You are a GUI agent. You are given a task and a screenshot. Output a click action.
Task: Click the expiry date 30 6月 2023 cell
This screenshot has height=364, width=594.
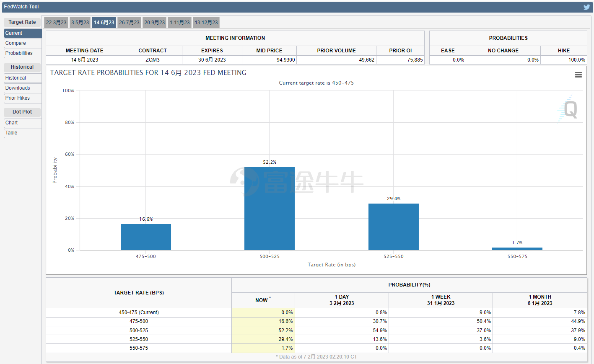[x=212, y=60]
